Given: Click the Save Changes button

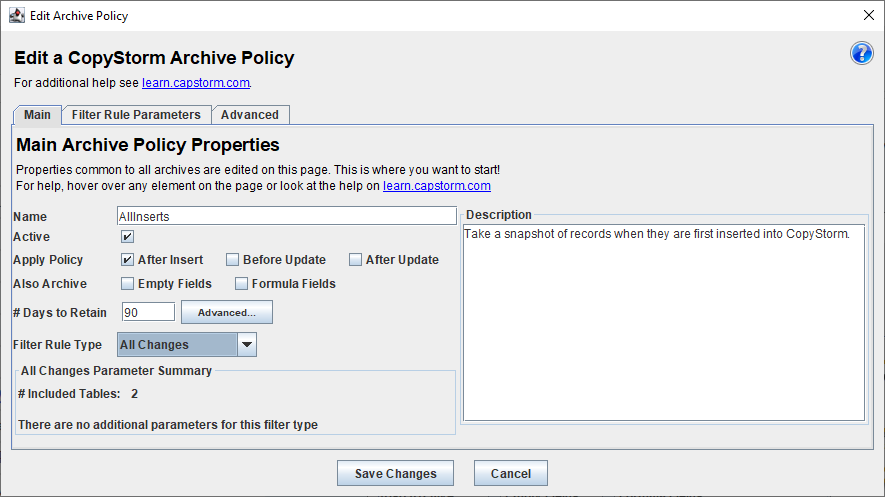Looking at the screenshot, I should [395, 473].
